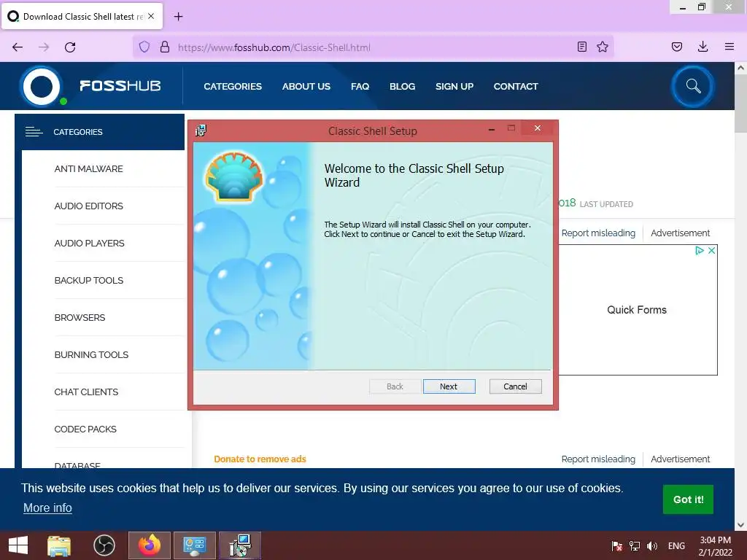Open the volume tray icon
The image size is (747, 560).
pyautogui.click(x=651, y=546)
